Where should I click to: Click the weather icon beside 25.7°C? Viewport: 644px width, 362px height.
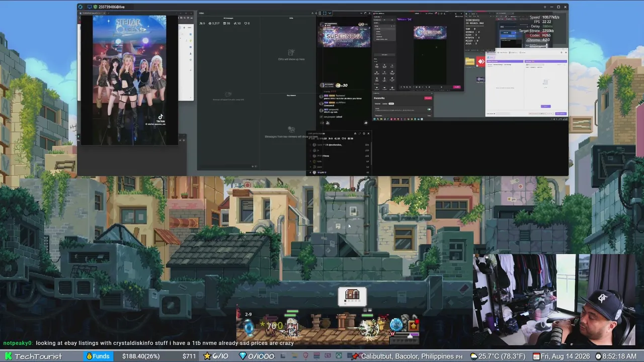coord(473,356)
